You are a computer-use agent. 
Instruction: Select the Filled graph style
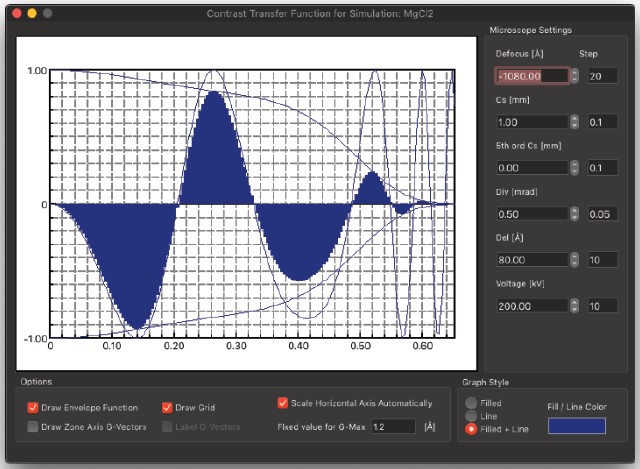[471, 403]
